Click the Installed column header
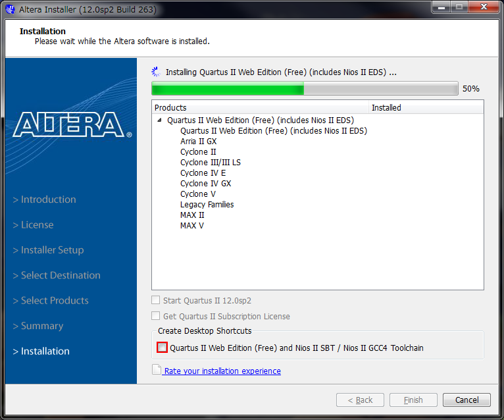This screenshot has height=420, width=504. coord(426,107)
